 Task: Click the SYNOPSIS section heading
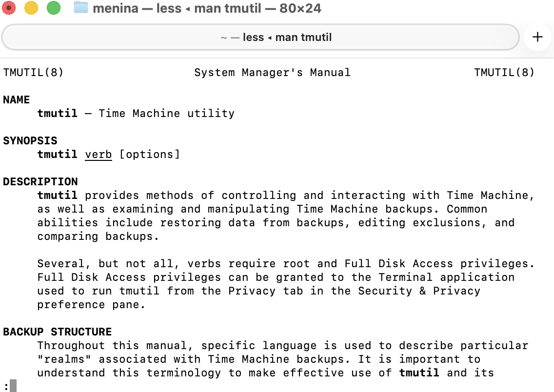(30, 140)
